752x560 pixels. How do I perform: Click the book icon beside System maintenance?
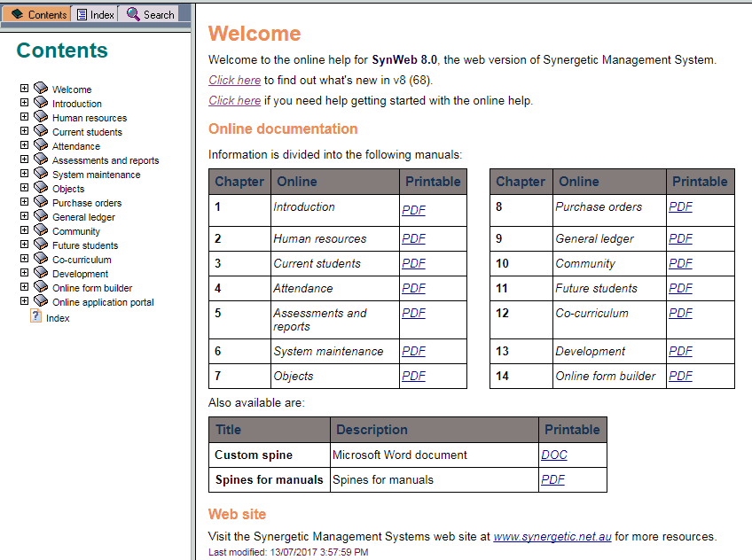41,174
